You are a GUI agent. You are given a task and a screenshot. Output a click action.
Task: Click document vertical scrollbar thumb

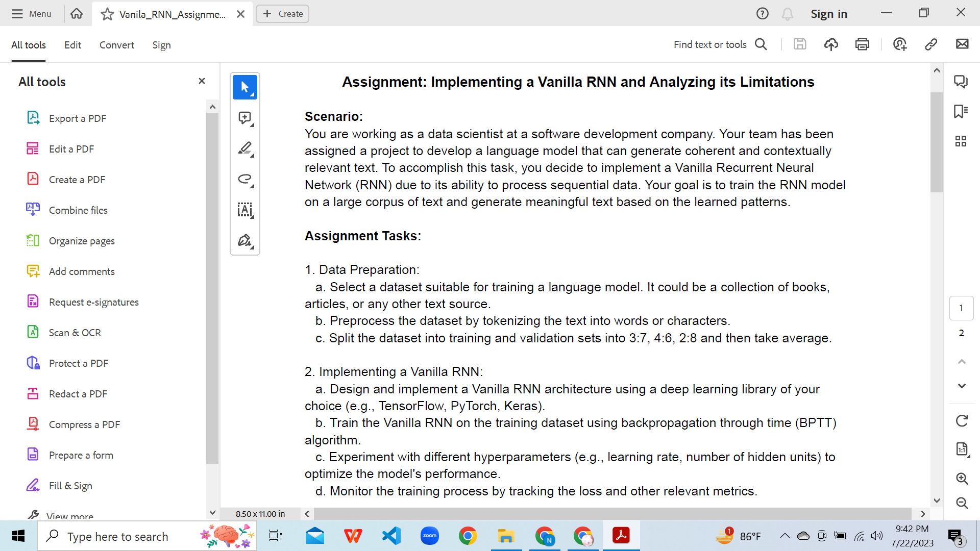click(x=937, y=142)
